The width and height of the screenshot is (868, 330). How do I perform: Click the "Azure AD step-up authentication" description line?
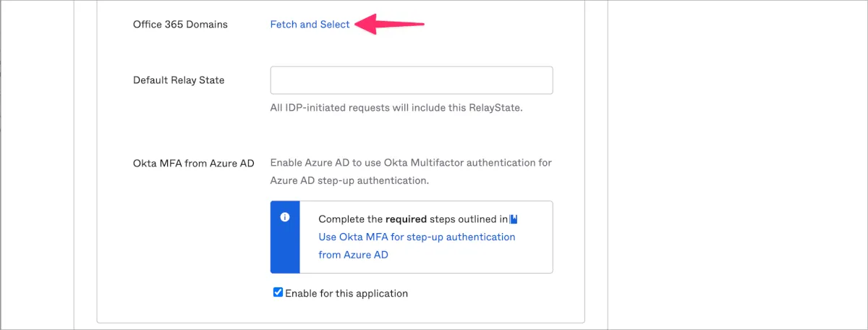tap(349, 180)
